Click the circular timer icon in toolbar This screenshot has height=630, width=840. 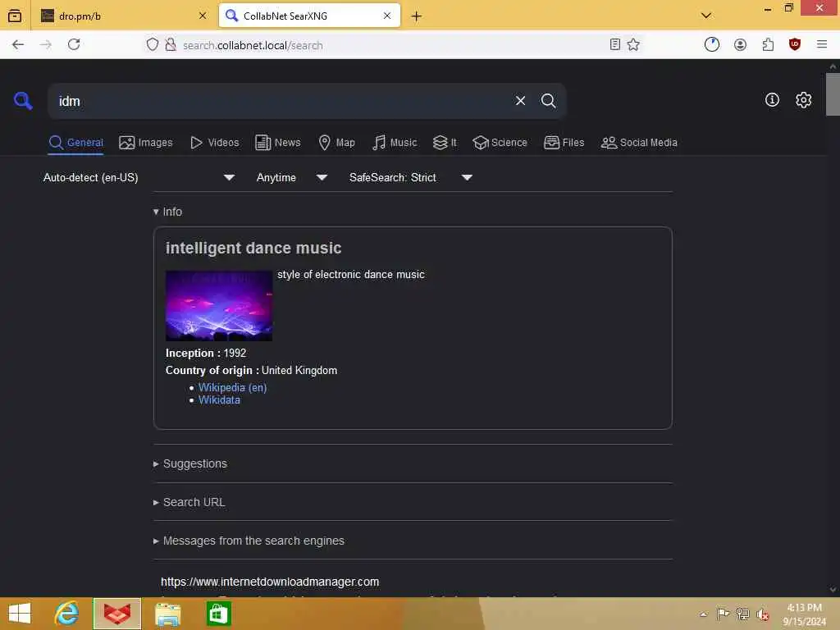tap(712, 44)
